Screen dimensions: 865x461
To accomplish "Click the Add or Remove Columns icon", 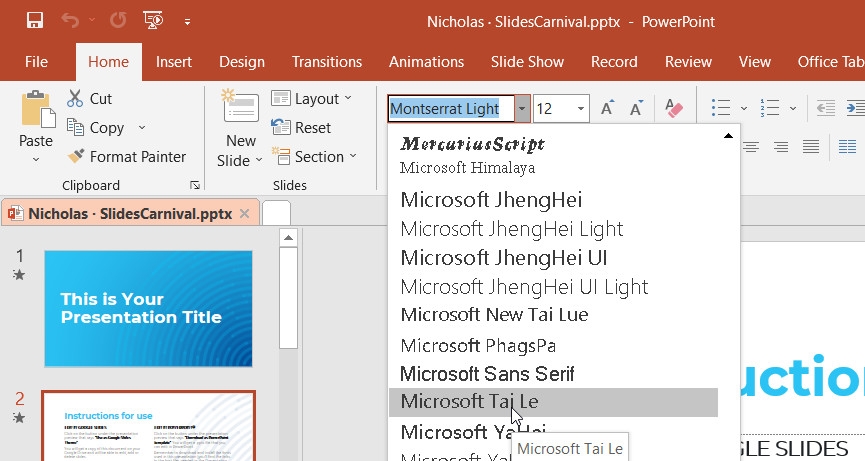I will click(847, 147).
